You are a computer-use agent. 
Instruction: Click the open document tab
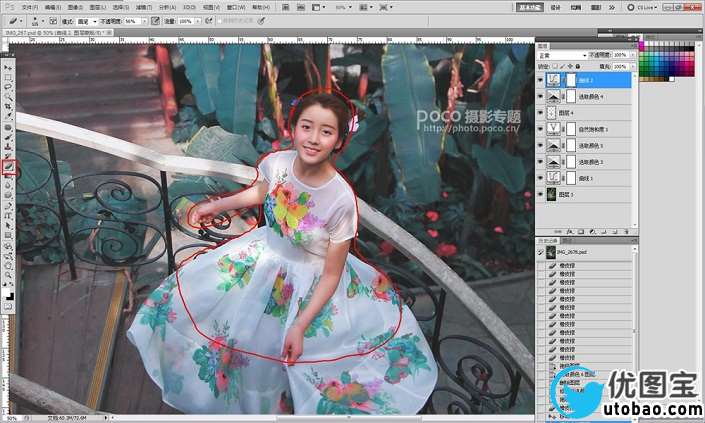58,33
